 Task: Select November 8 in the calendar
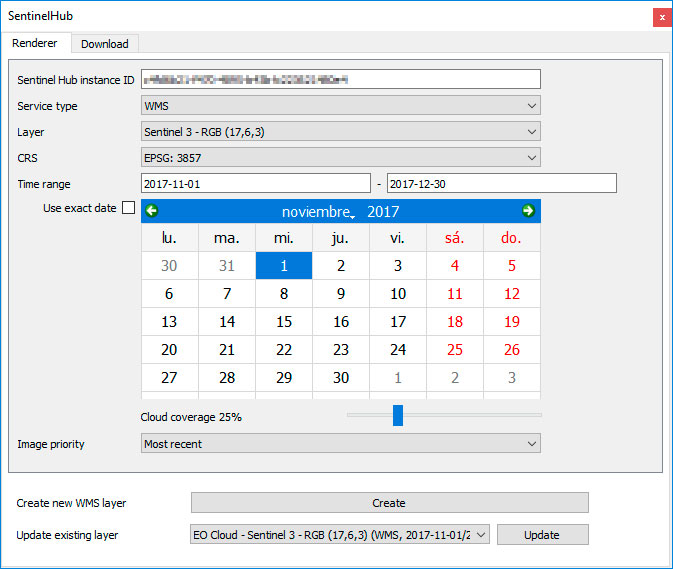284,294
